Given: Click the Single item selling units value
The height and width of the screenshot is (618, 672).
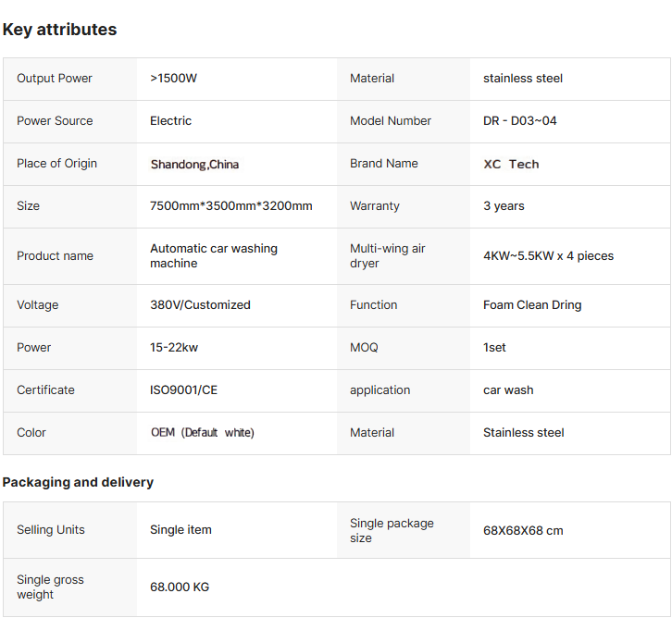Looking at the screenshot, I should pyautogui.click(x=180, y=530).
